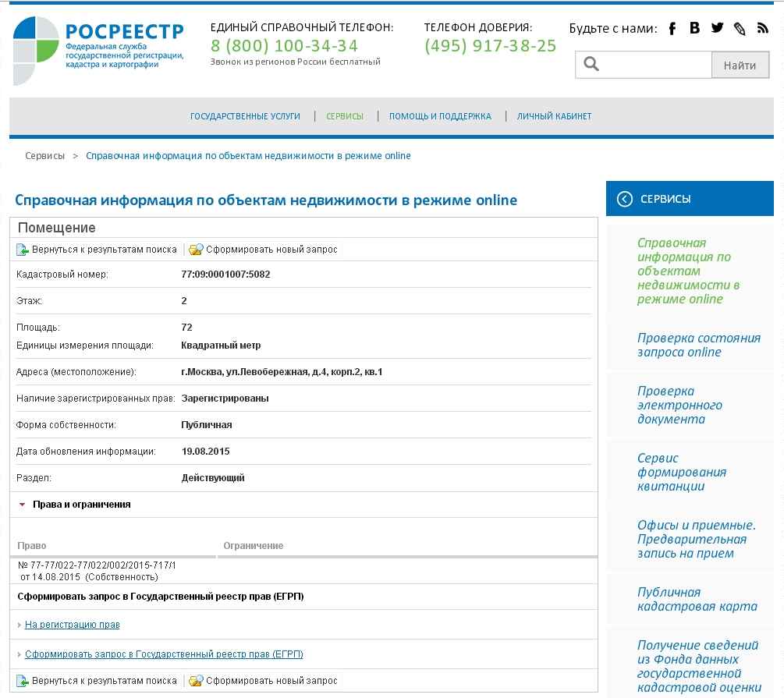Open Проверка состояния запроса online link

click(698, 345)
